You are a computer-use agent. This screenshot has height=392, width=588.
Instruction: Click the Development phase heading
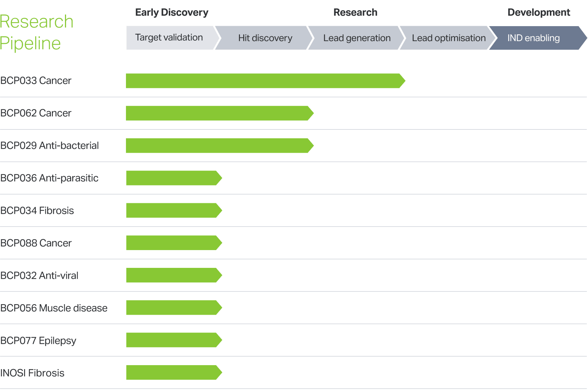539,12
